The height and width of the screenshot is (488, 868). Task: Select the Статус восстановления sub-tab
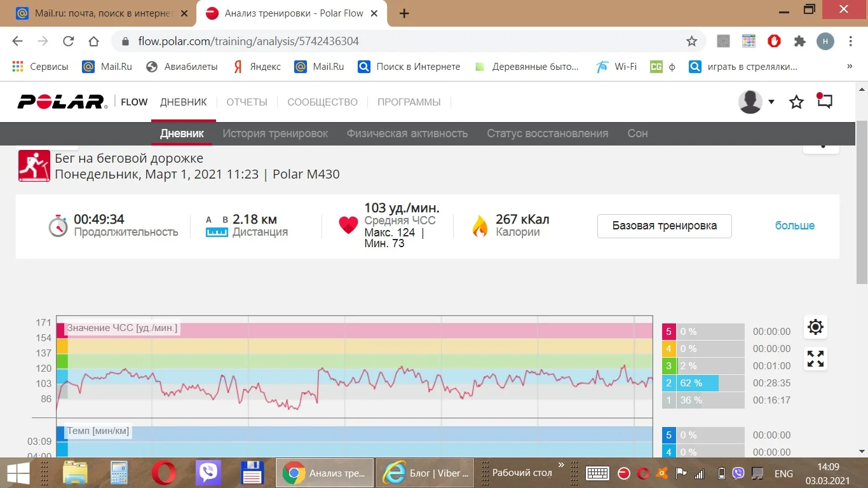click(548, 133)
